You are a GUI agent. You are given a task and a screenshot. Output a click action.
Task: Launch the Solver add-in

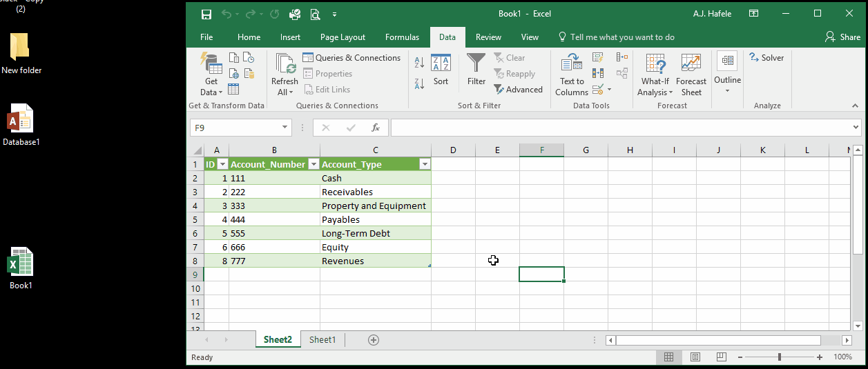[766, 58]
